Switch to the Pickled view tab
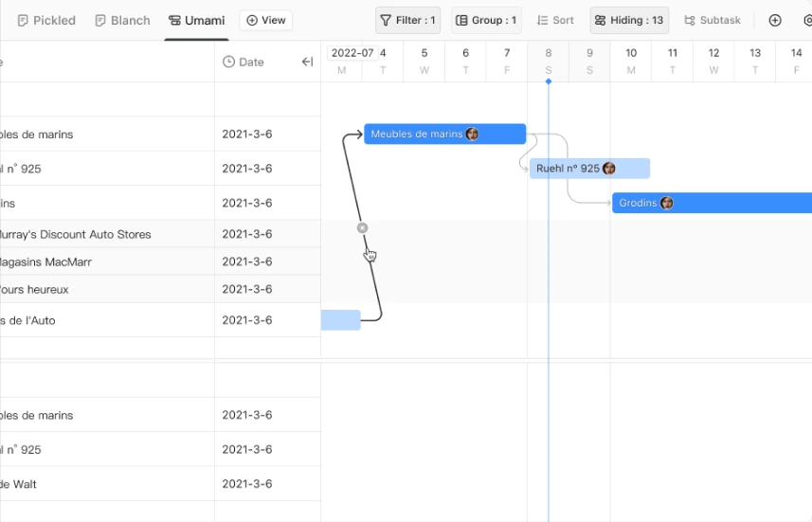 tap(46, 20)
